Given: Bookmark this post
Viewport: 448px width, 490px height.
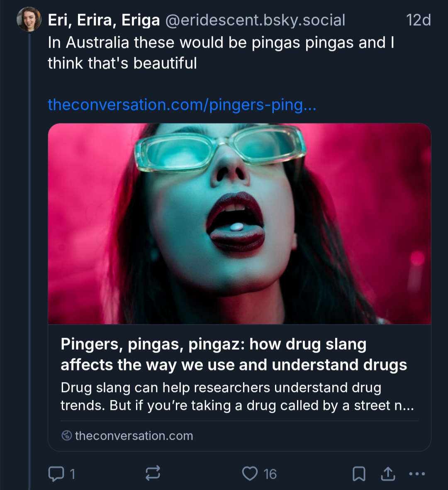Looking at the screenshot, I should click(x=359, y=473).
